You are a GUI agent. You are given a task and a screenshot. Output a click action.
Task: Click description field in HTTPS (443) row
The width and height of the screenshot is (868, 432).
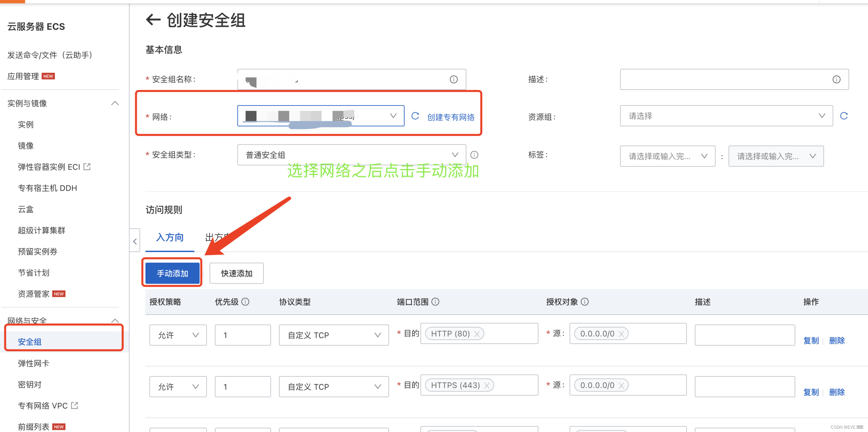[745, 387]
